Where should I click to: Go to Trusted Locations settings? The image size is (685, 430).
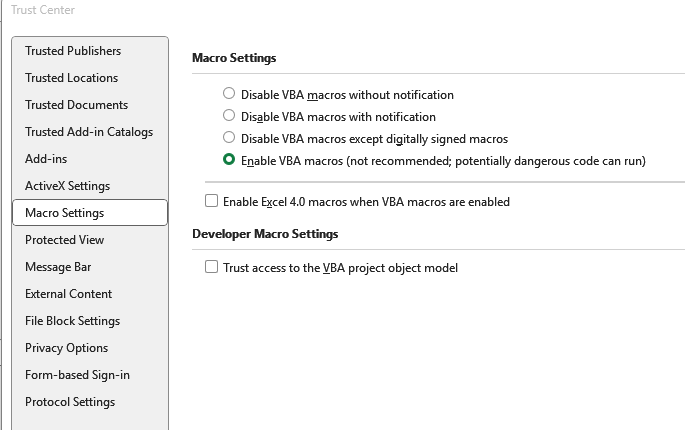71,78
